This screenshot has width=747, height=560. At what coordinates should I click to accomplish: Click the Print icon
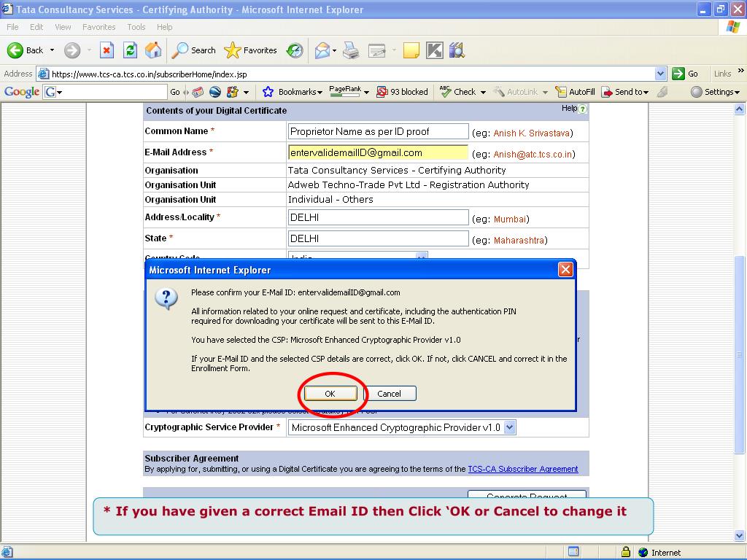(351, 50)
